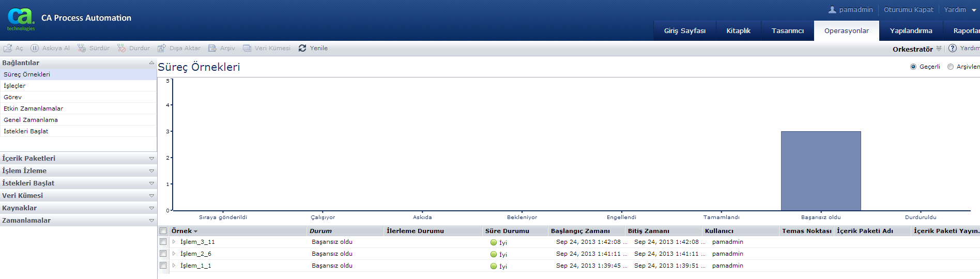Click the Askıya Al pause icon

click(35, 48)
